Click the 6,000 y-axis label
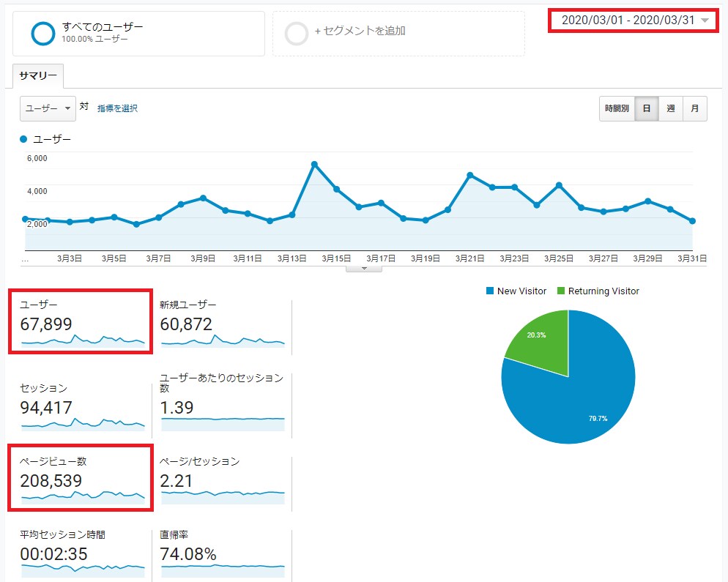728x582 pixels. [x=37, y=158]
